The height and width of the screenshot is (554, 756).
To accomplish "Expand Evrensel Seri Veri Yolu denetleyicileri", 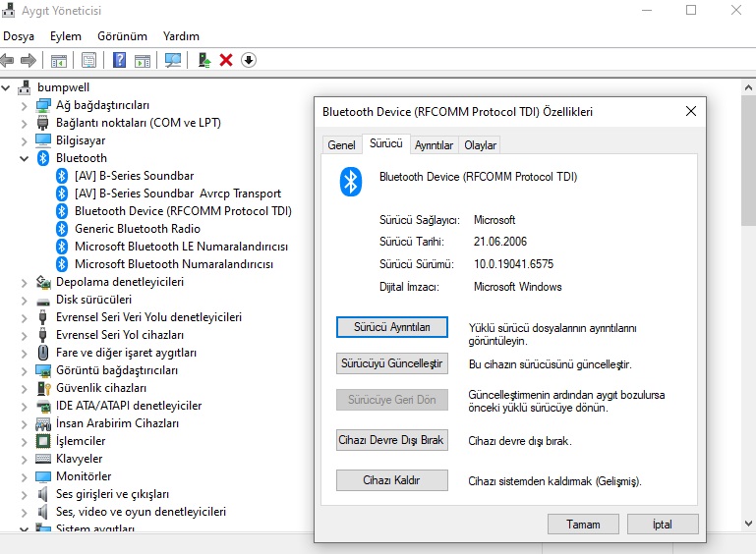I will pyautogui.click(x=25, y=318).
